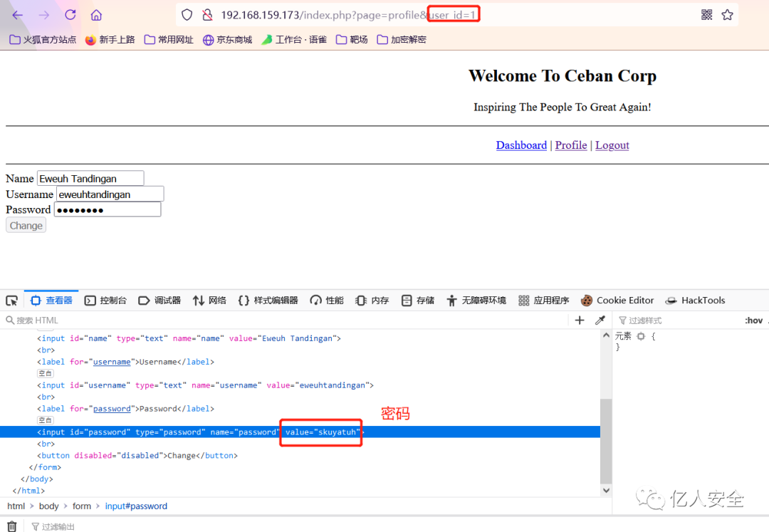The height and width of the screenshot is (532, 769).
Task: Select the highlighted input id="password" line
Action: click(x=300, y=432)
